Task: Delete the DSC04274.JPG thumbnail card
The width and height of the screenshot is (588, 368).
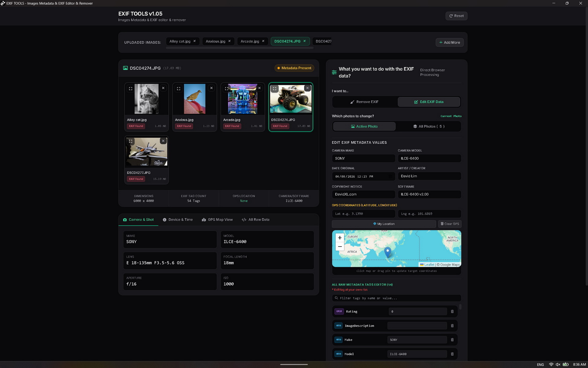Action: (x=307, y=88)
